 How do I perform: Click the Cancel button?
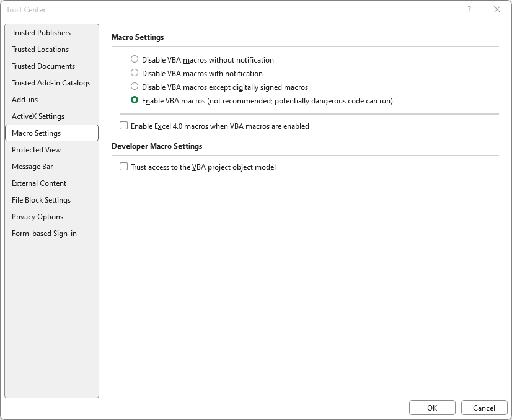[484, 408]
